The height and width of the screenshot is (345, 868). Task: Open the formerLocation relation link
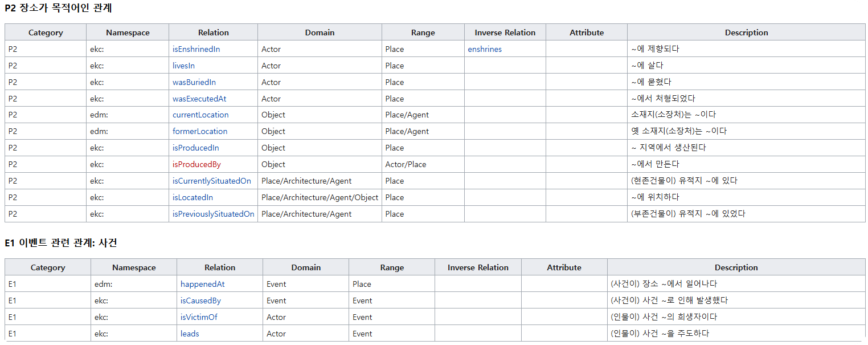pos(200,131)
